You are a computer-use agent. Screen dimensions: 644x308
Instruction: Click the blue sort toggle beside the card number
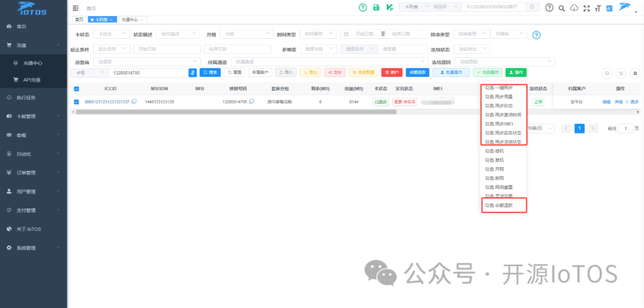[x=193, y=72]
